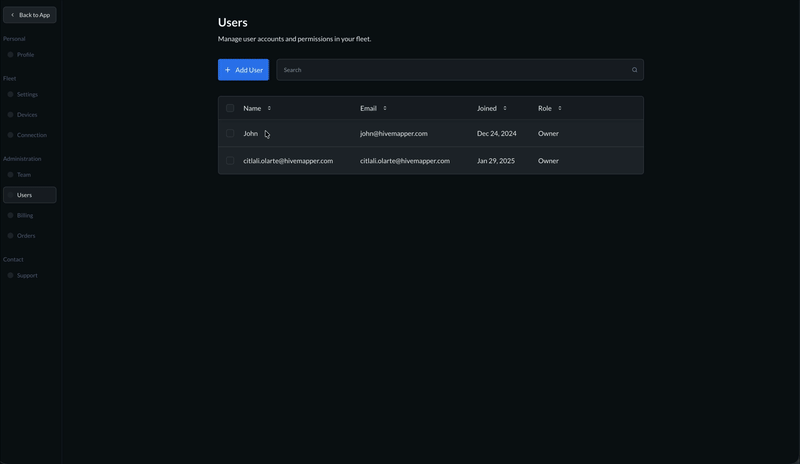
Task: Sort users by Name column arrow
Action: pyautogui.click(x=269, y=108)
